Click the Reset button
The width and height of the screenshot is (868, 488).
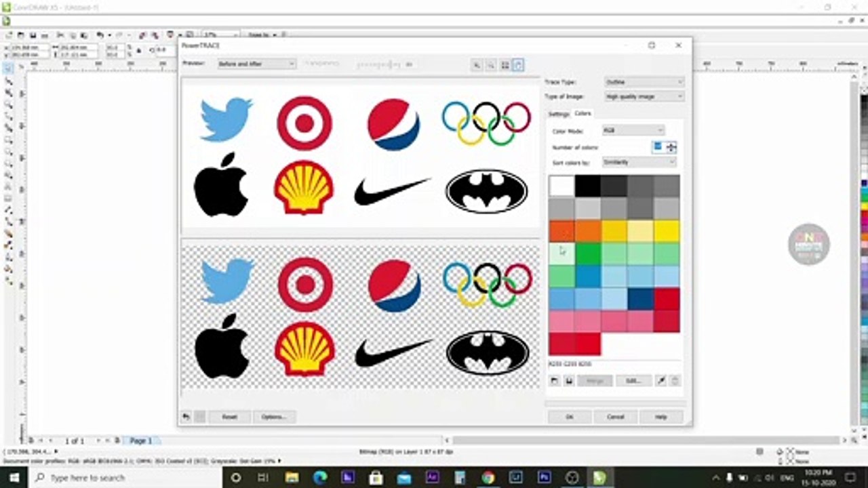tap(230, 417)
